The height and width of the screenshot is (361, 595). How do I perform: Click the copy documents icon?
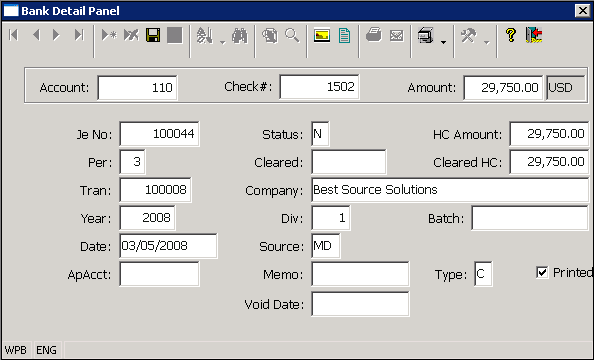pos(270,36)
